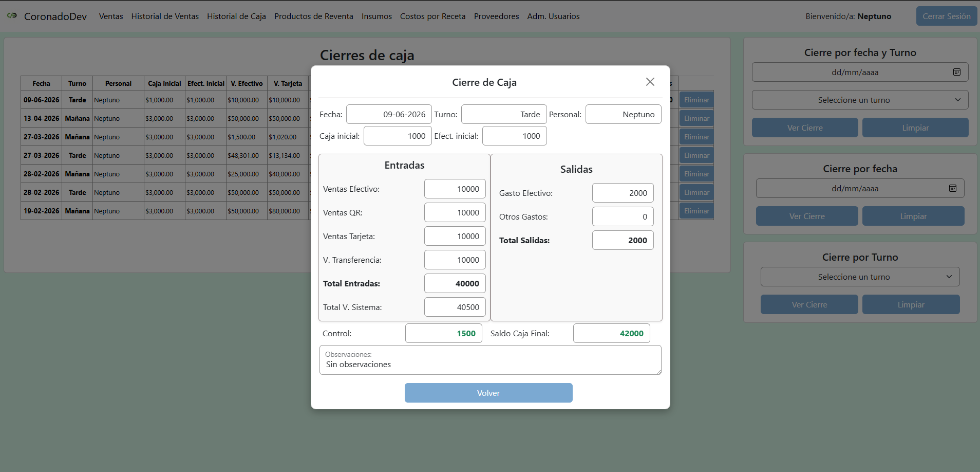
Task: Open the Ventas menu
Action: pos(111,16)
